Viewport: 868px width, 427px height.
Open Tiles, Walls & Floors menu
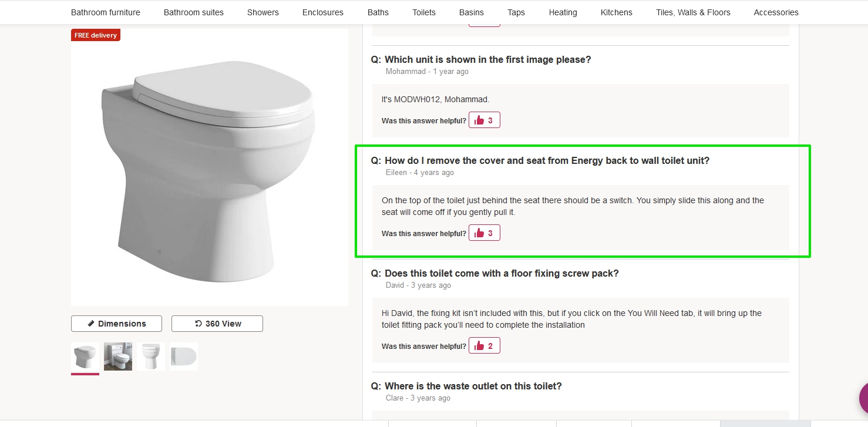point(693,12)
